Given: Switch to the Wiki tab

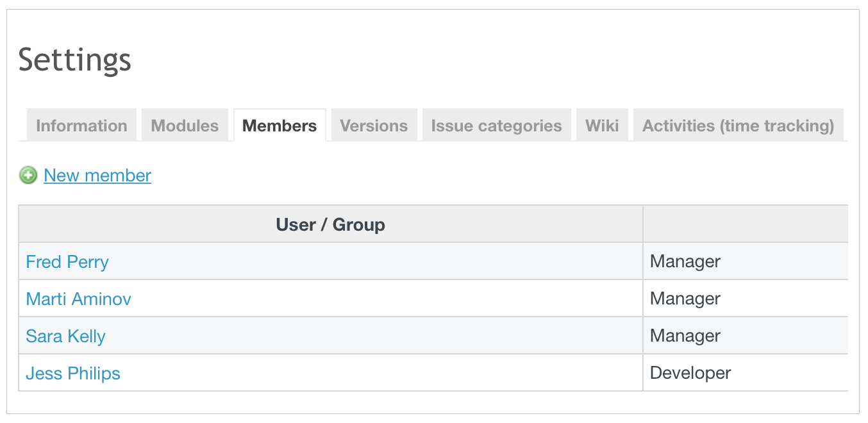Looking at the screenshot, I should [x=602, y=126].
